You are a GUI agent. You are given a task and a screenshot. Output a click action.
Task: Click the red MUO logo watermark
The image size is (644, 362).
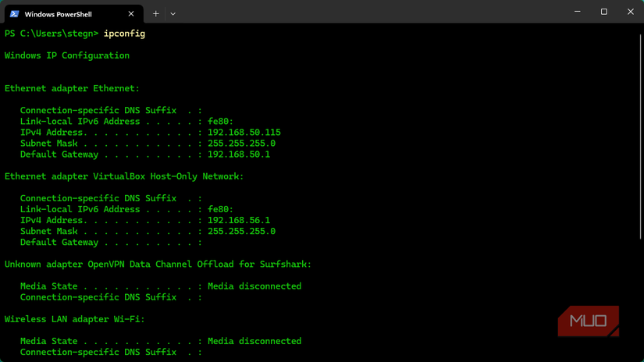click(589, 321)
